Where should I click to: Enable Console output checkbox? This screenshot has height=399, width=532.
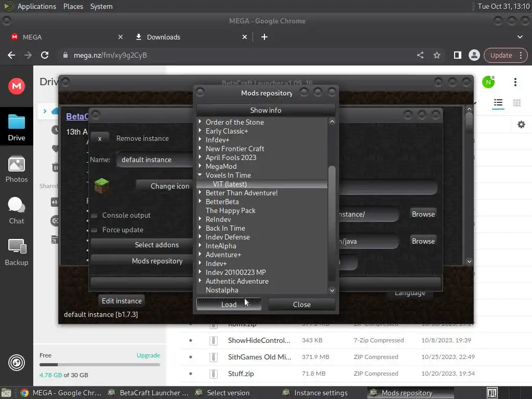click(95, 215)
